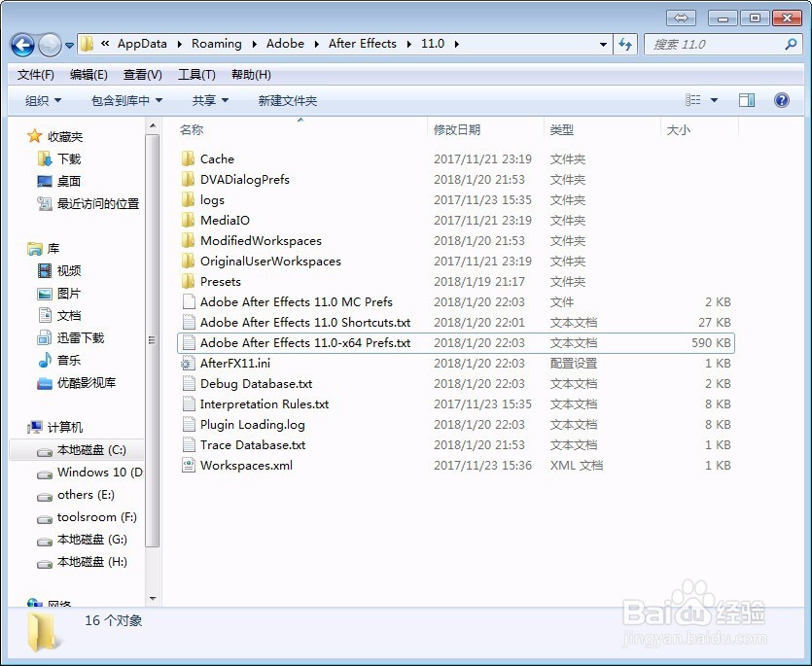Open more view options dropdown arrow

[714, 100]
